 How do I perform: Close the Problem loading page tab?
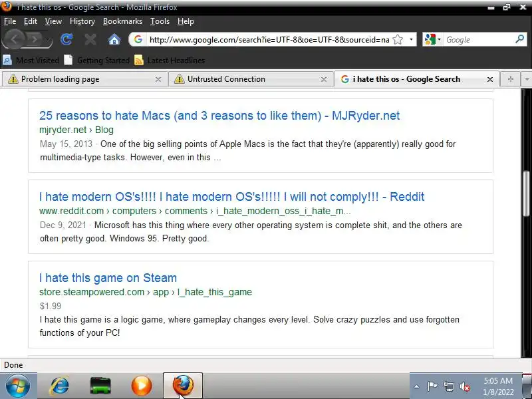point(158,79)
